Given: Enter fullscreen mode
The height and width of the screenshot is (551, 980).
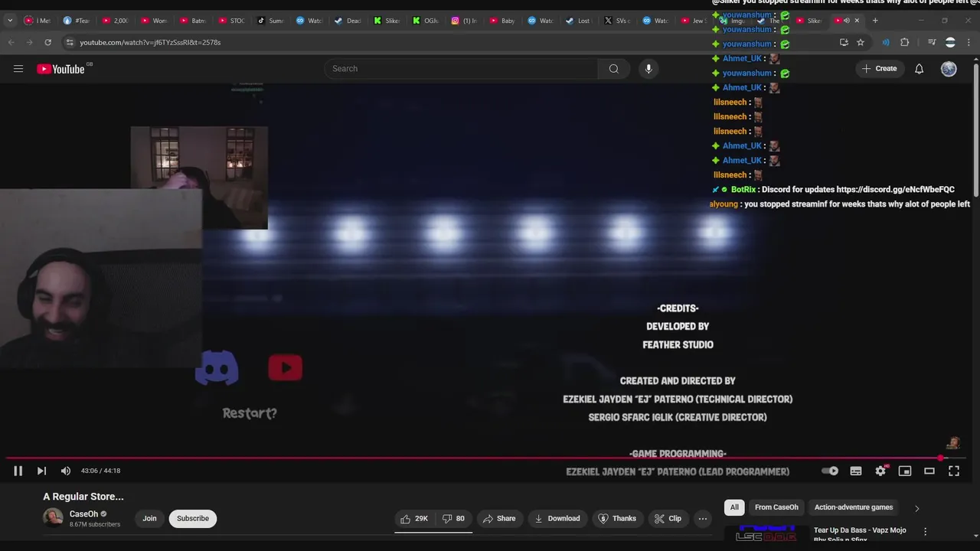Looking at the screenshot, I should click(954, 471).
